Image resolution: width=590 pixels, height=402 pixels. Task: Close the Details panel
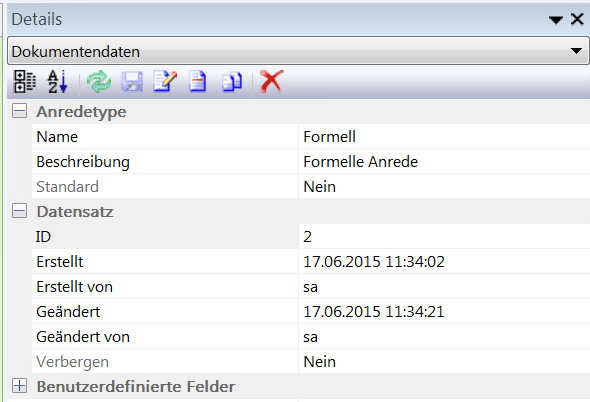tap(577, 19)
